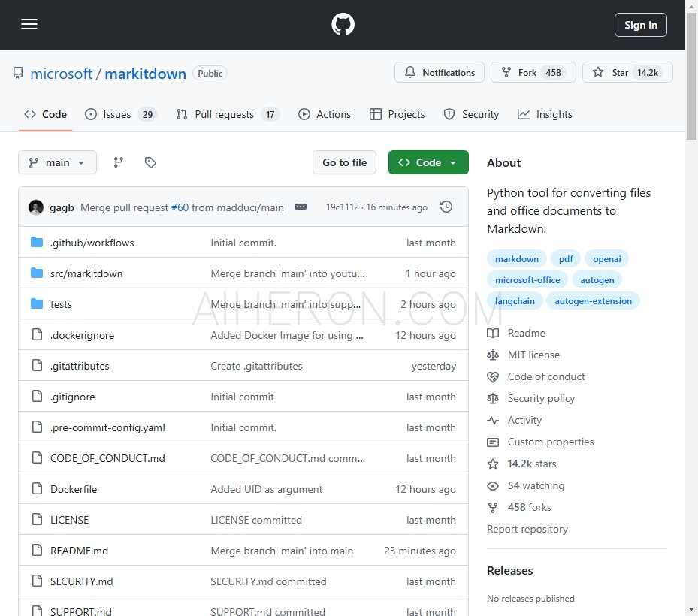Open the Custom properties link

551,442
